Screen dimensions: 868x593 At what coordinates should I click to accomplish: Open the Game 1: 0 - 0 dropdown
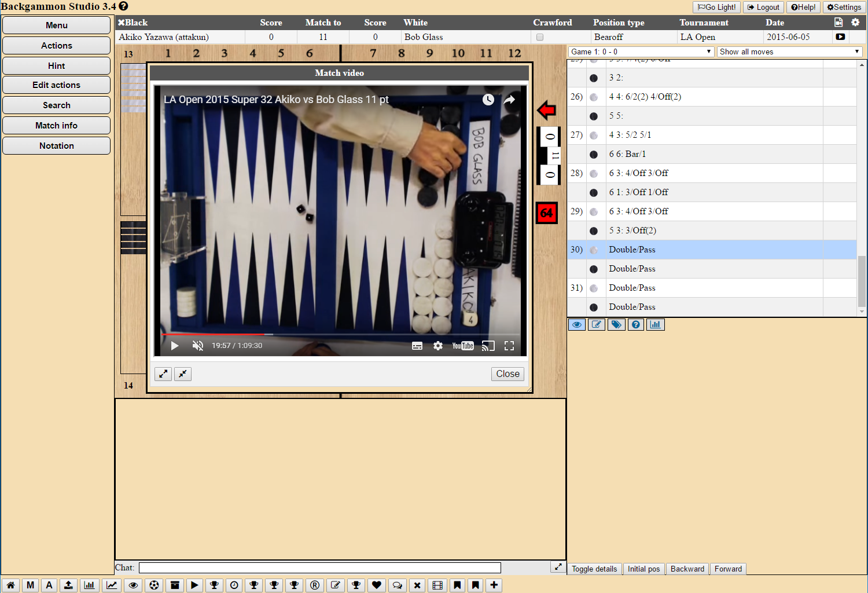click(641, 52)
